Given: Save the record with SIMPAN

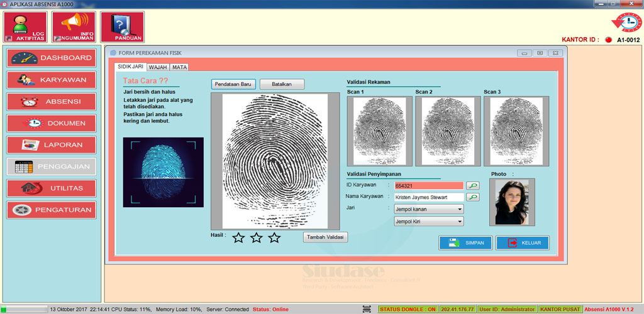Looking at the screenshot, I should [x=465, y=243].
